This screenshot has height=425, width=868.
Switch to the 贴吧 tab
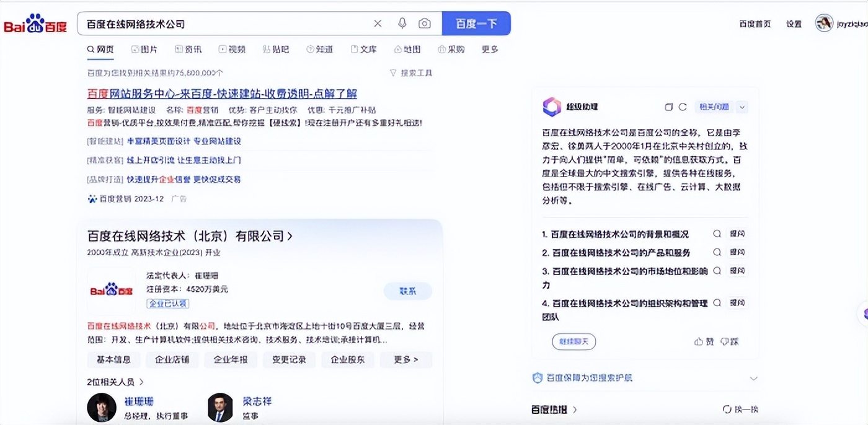pyautogui.click(x=276, y=50)
